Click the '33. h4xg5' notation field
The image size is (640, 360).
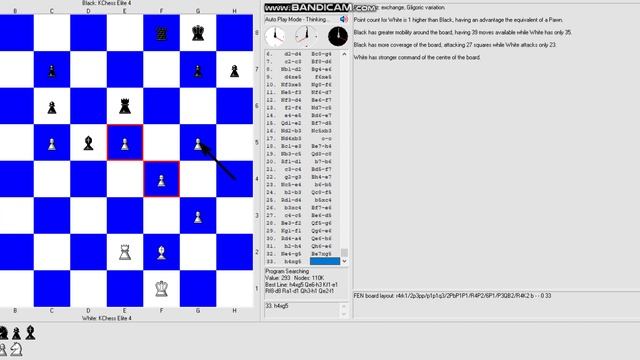[x=302, y=310]
